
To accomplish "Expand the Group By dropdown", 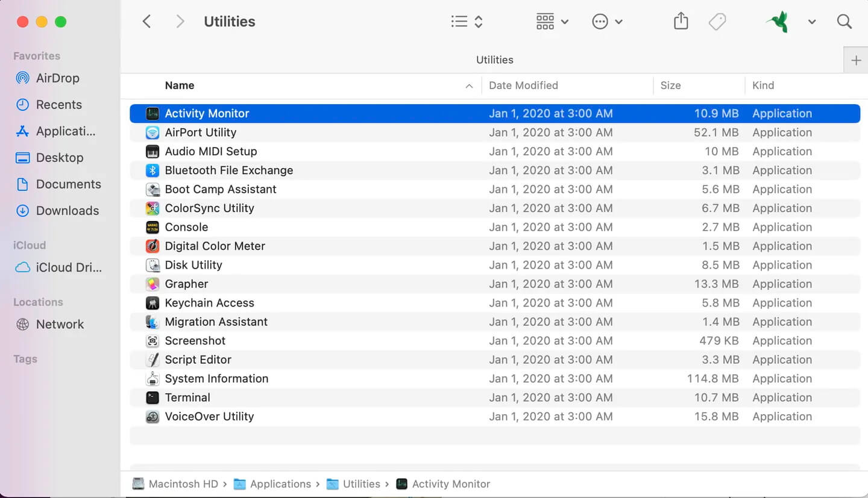I will tap(552, 22).
